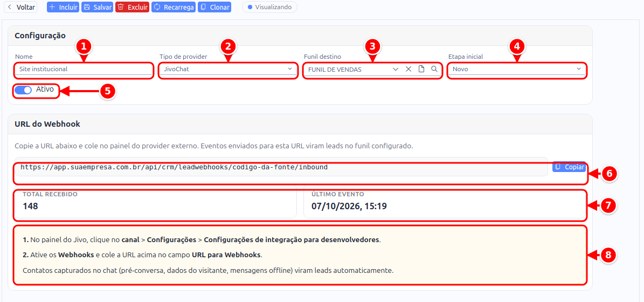
Task: Toggle the Ativo switch
Action: coord(23,90)
